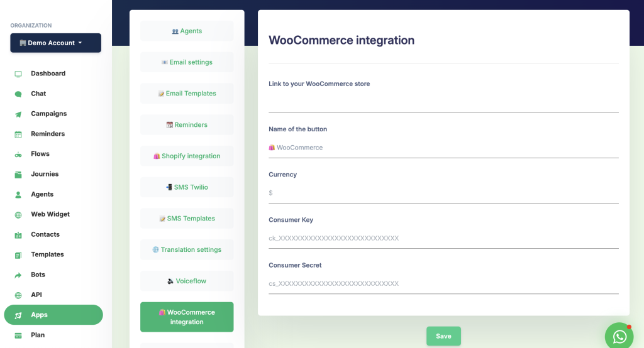
Task: Click the phone icon on SMS Twilio
Action: pos(169,187)
